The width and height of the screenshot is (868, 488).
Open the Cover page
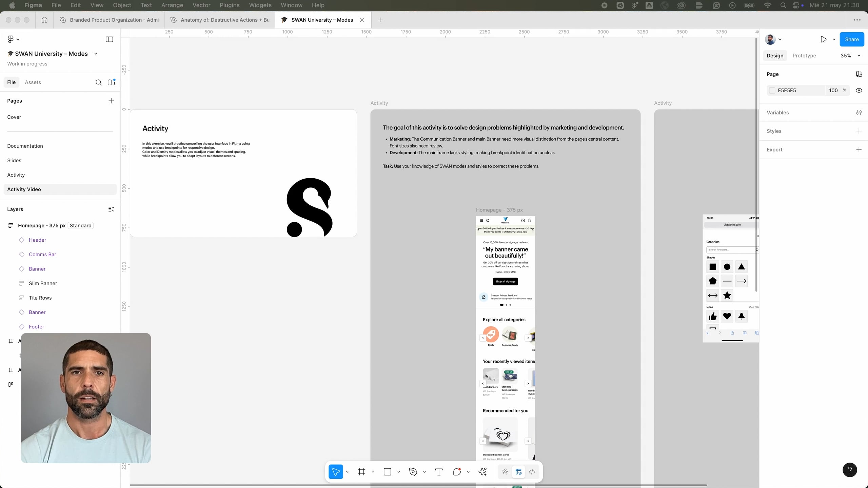(14, 117)
